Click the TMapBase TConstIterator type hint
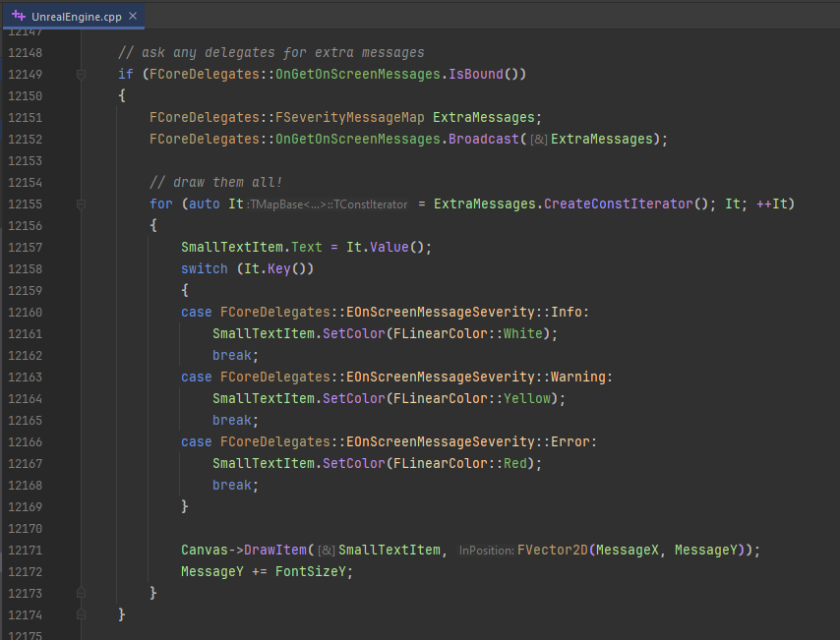Viewport: 840px width, 640px height. [x=329, y=204]
